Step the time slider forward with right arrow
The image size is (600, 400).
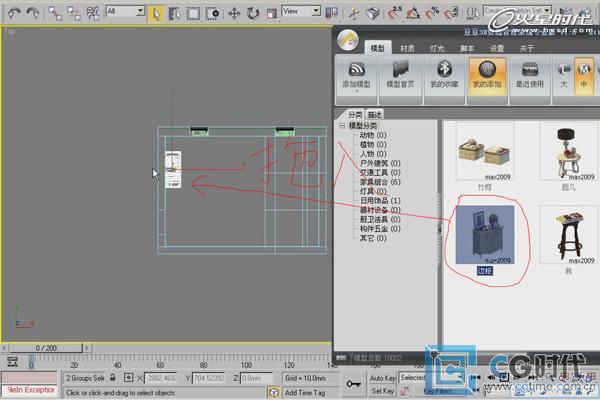[87, 348]
